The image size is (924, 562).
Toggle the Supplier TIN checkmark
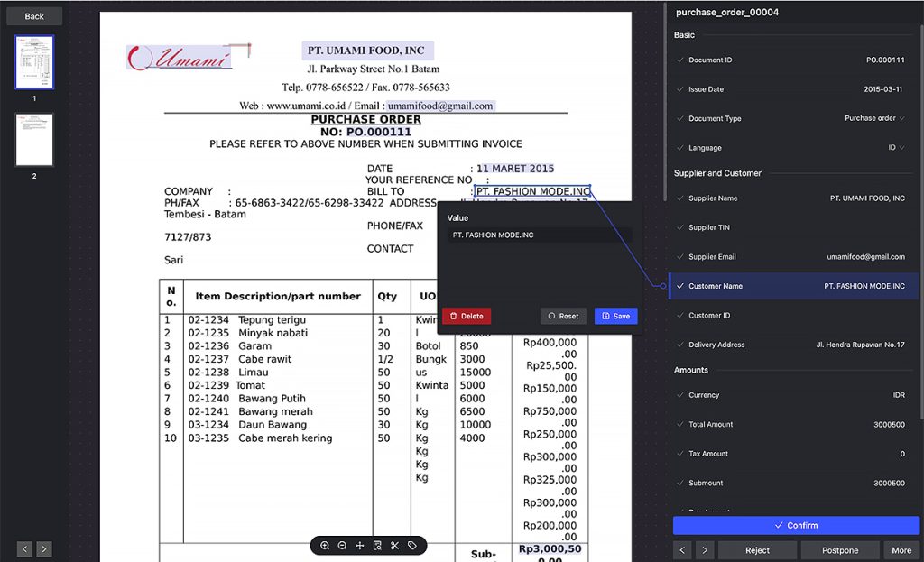point(680,227)
